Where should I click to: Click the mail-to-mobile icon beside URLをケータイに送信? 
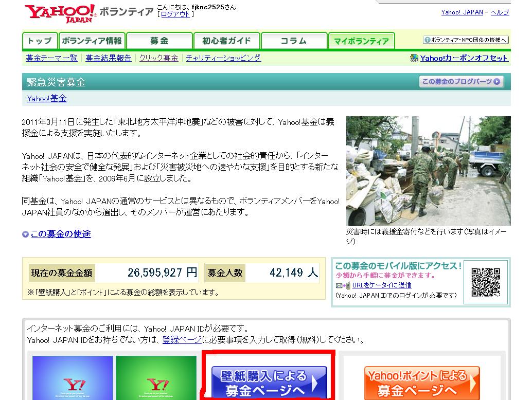343,286
